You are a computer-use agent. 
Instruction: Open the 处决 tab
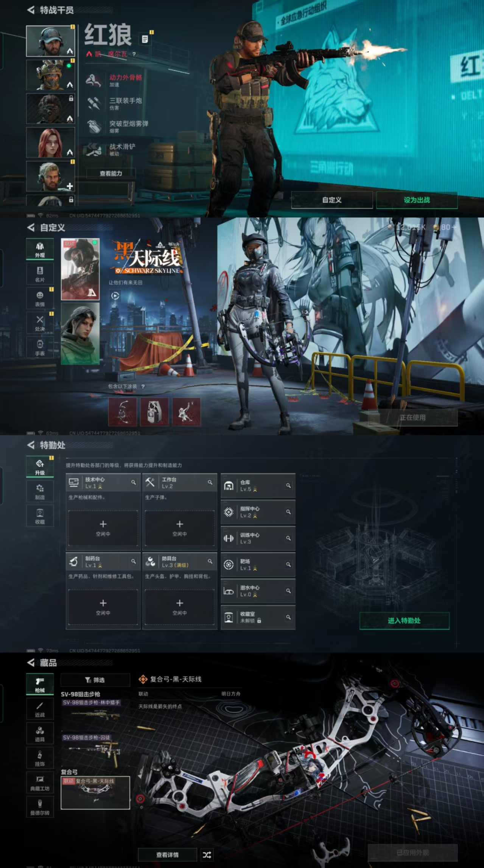[x=40, y=323]
